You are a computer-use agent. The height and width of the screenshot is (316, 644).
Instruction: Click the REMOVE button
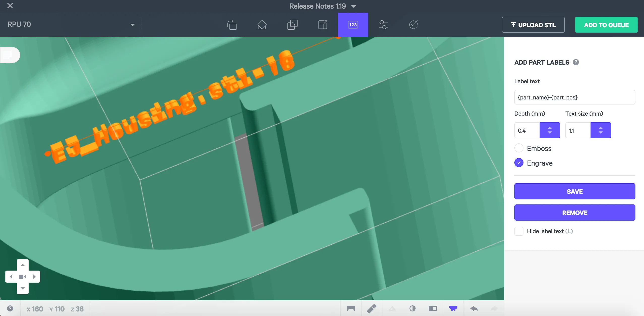[x=575, y=213]
